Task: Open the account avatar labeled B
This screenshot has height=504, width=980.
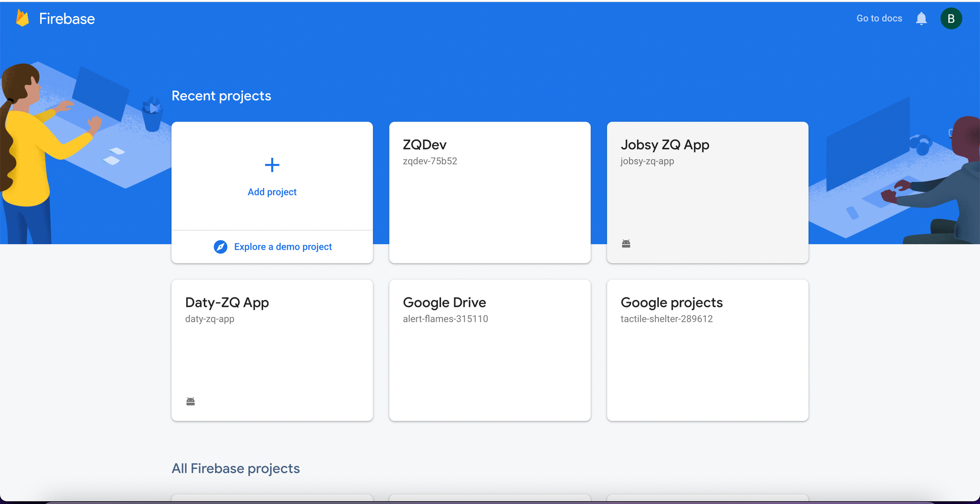Action: click(x=951, y=19)
